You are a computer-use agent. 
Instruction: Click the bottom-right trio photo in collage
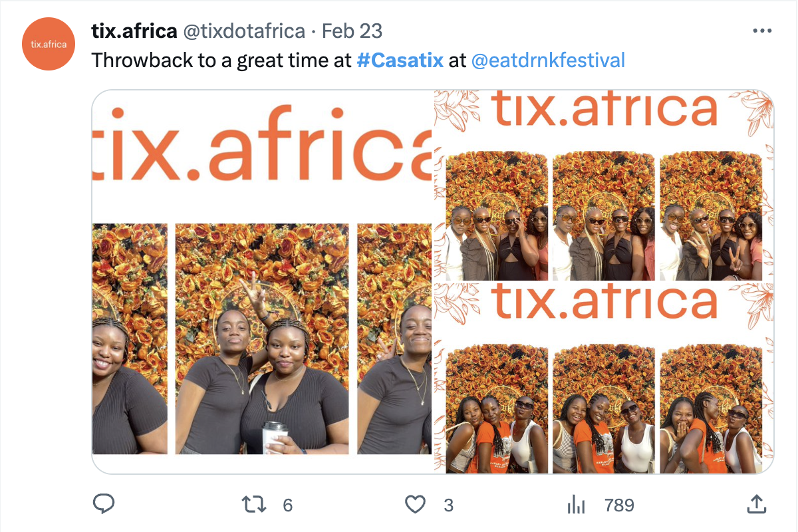[711, 408]
